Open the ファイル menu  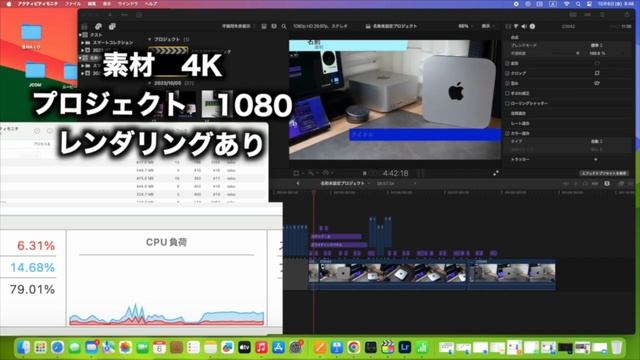click(x=73, y=4)
